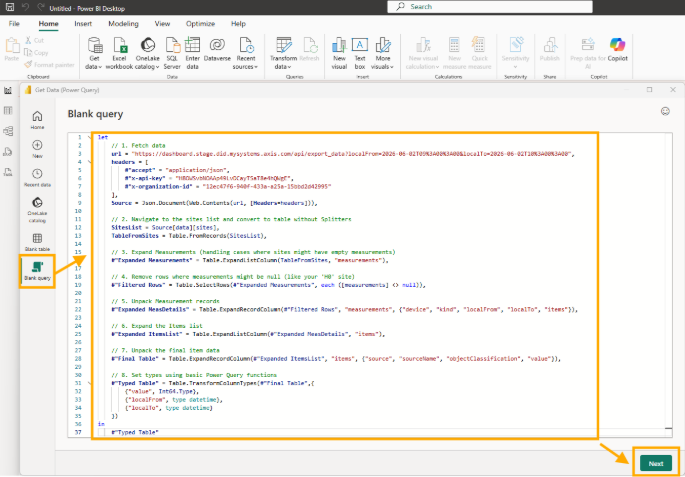Select Recent data in Get Data sidebar
685x477 pixels.
[x=38, y=178]
